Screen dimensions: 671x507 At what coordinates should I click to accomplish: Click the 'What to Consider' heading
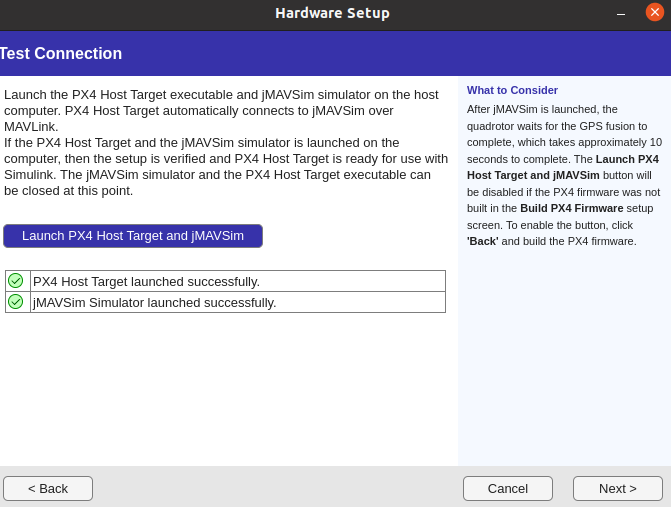point(512,90)
